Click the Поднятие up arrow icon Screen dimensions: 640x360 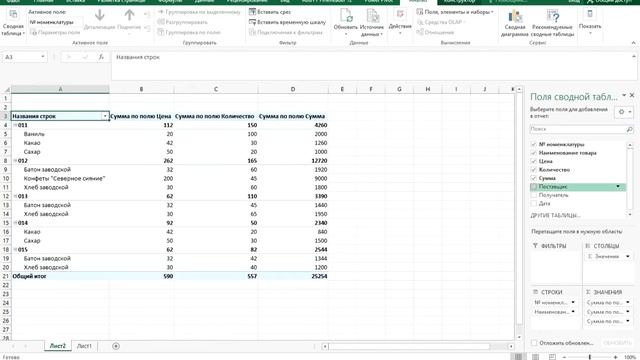[x=129, y=15]
